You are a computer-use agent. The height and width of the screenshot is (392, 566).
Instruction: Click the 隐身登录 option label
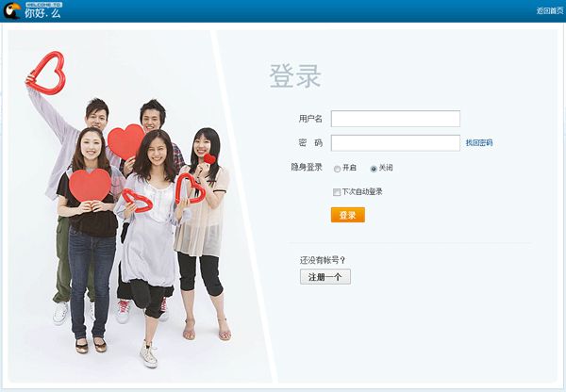click(x=307, y=168)
